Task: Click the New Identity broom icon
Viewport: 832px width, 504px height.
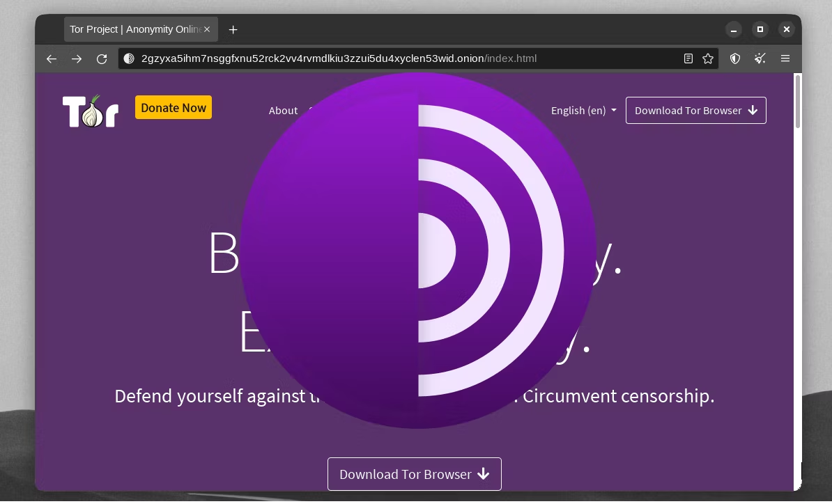Action: [760, 59]
